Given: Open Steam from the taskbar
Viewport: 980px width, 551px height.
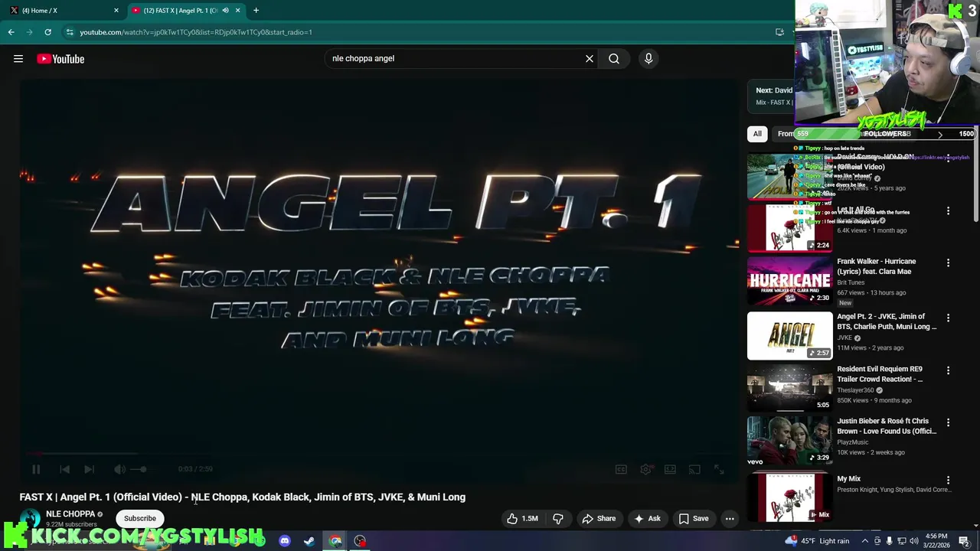Looking at the screenshot, I should pos(309,541).
